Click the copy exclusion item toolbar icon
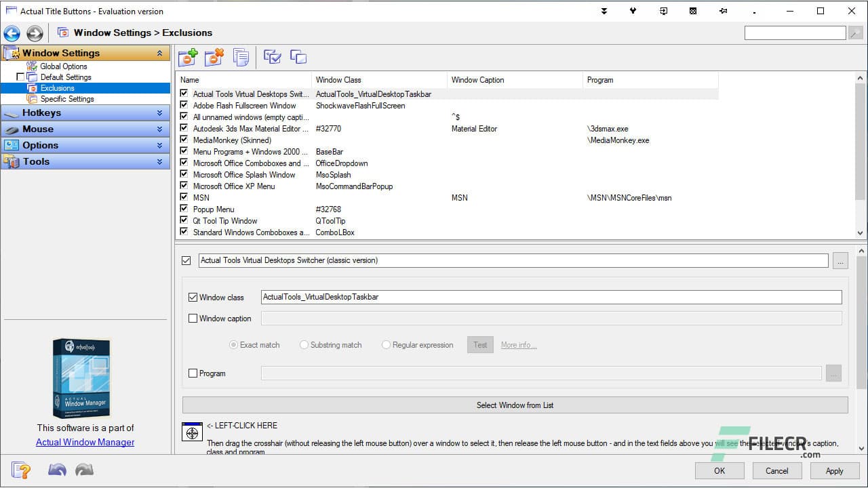868x488 pixels. (x=241, y=58)
